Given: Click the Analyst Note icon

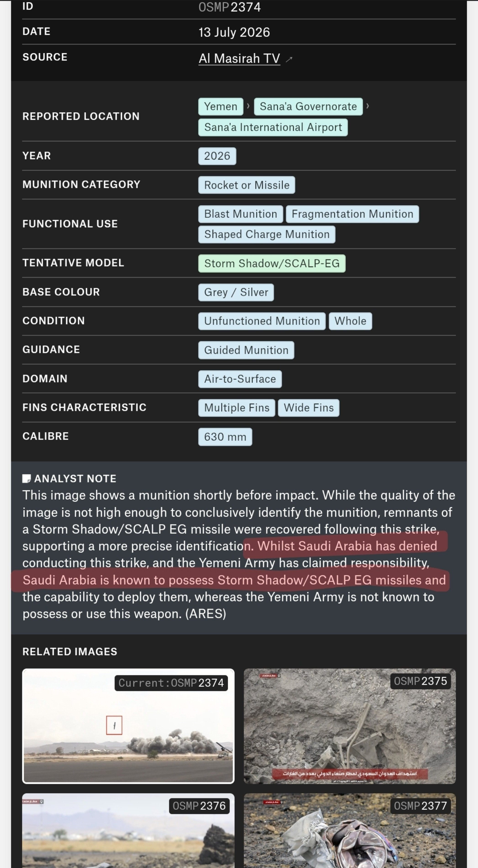Looking at the screenshot, I should tap(27, 478).
